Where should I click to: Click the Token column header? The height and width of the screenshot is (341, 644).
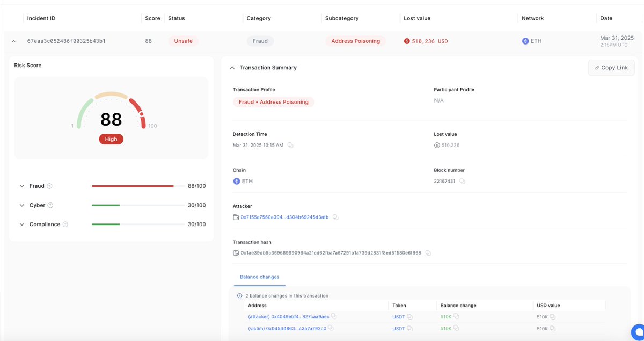tap(399, 306)
